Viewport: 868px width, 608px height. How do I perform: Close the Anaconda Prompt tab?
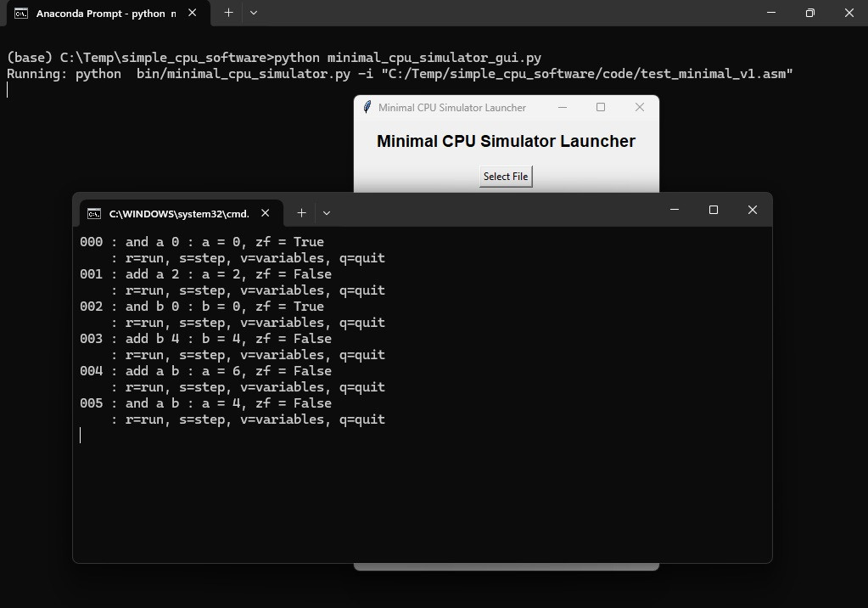click(193, 14)
